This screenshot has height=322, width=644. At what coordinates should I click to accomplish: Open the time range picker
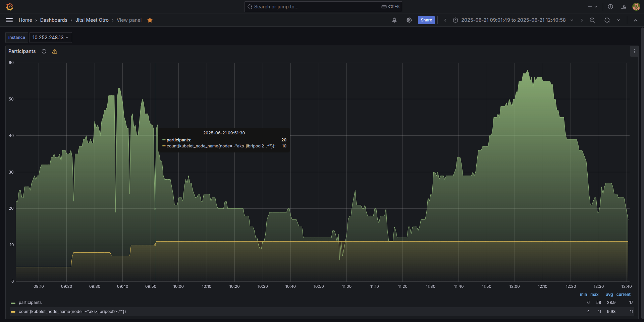click(513, 20)
